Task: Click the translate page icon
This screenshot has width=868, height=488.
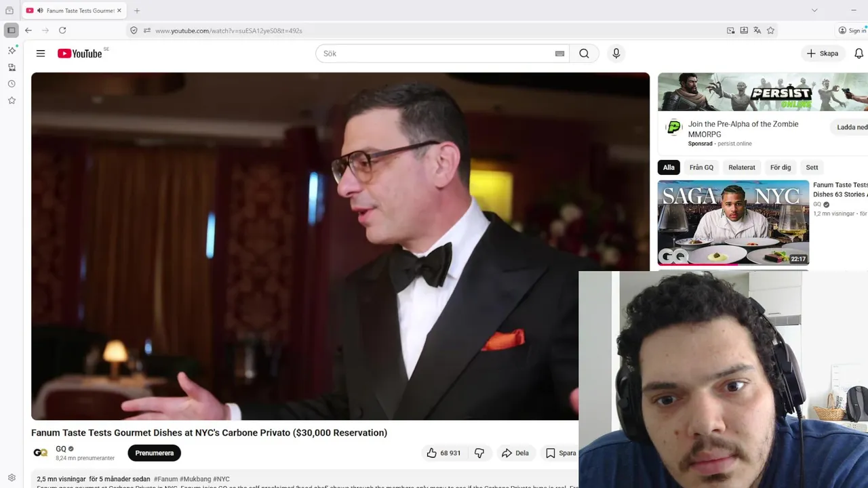Action: 757,30
